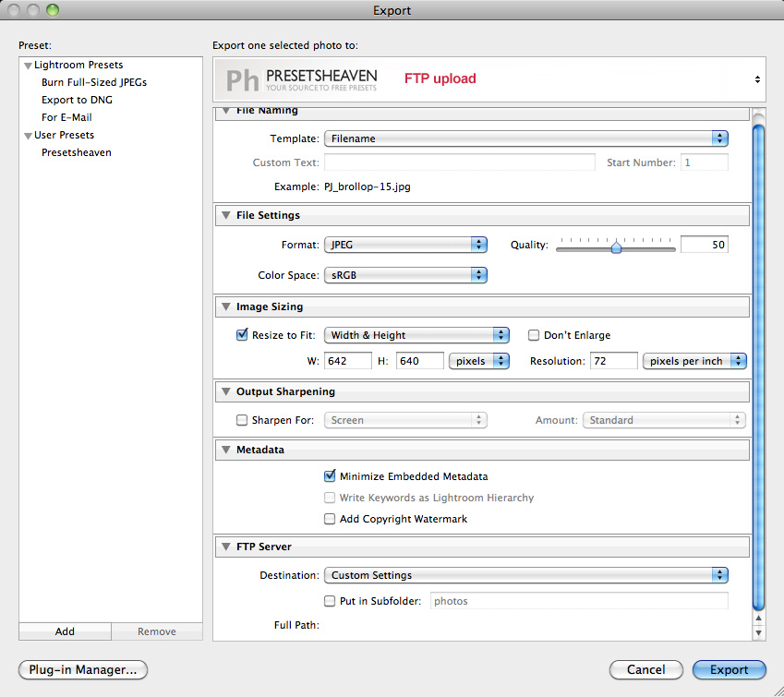Open the Width & Height resize dropdown
The height and width of the screenshot is (697, 784).
416,335
